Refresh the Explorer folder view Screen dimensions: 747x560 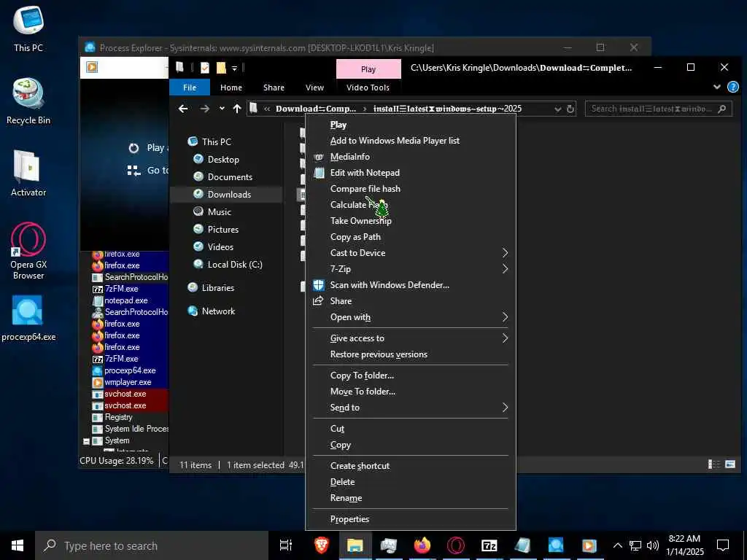pos(570,109)
